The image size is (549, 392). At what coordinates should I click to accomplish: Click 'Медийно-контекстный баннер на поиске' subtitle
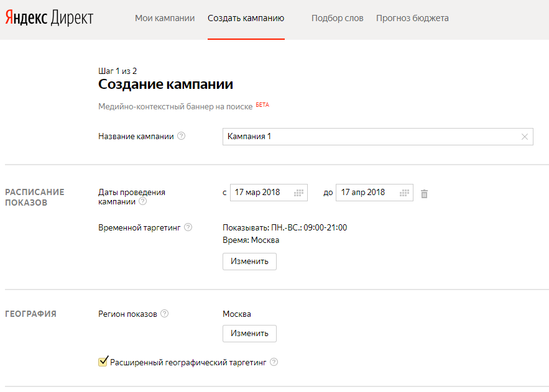tap(175, 107)
